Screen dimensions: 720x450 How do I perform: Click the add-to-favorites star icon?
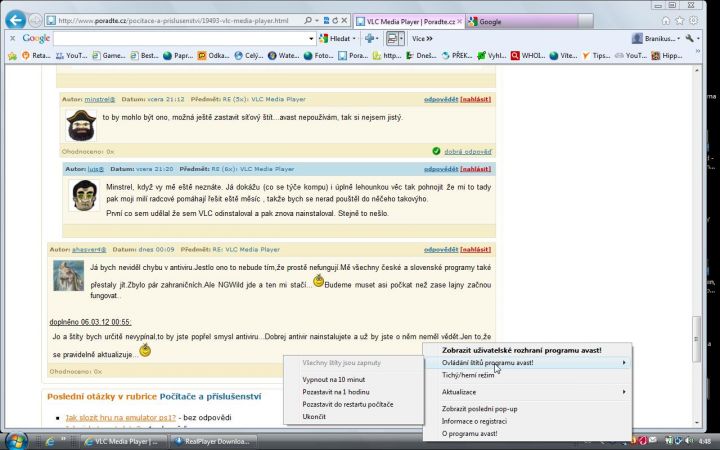[12, 56]
